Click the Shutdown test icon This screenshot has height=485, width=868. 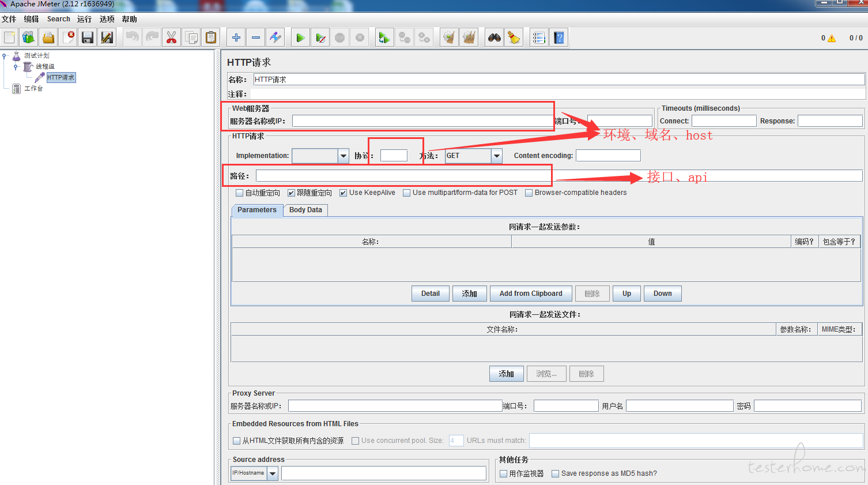pyautogui.click(x=360, y=37)
